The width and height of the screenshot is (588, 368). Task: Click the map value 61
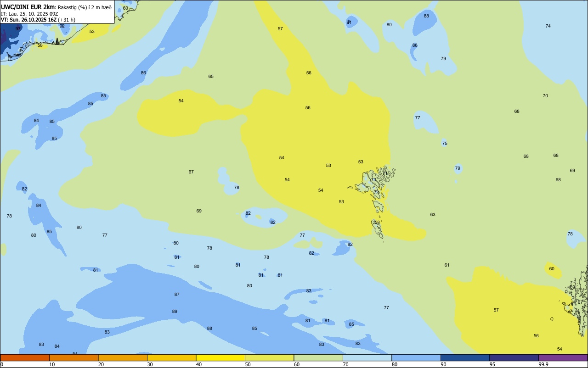[x=447, y=265]
